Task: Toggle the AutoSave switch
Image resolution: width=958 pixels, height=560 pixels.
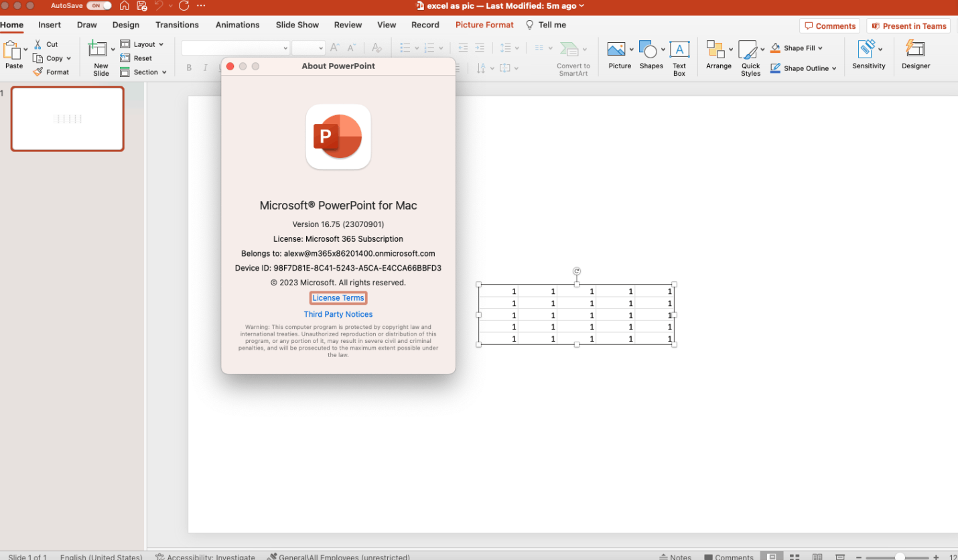Action: point(99,5)
